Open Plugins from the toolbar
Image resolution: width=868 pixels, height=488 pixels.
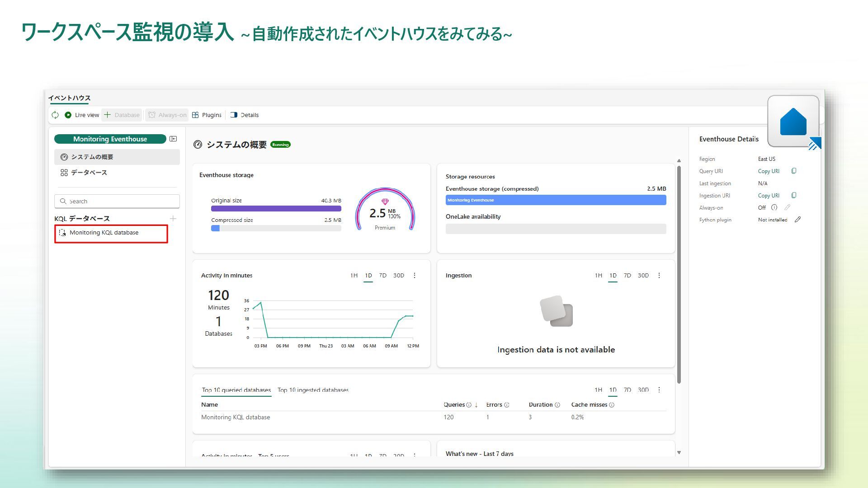207,115
